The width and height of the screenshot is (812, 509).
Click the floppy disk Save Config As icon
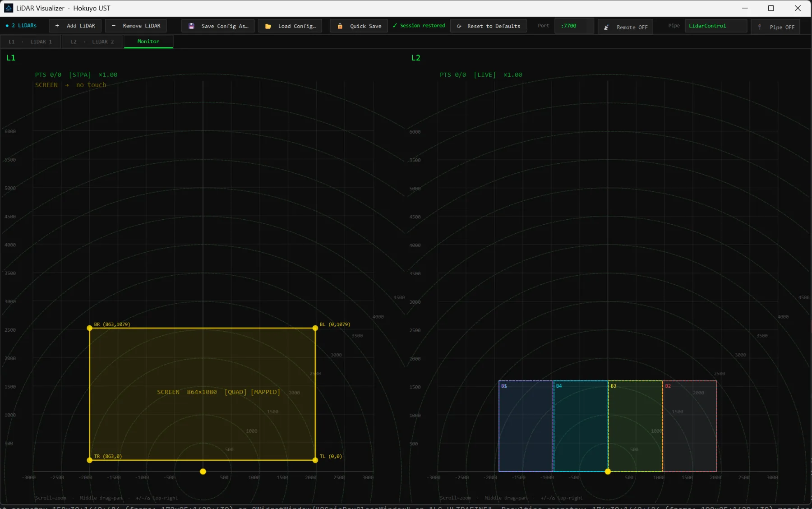(191, 26)
